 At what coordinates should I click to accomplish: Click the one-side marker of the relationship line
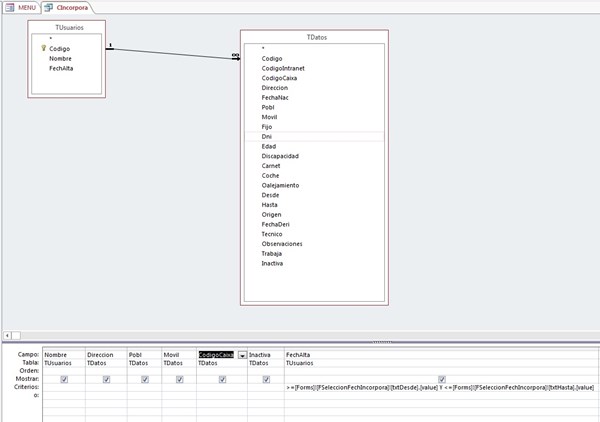point(109,45)
